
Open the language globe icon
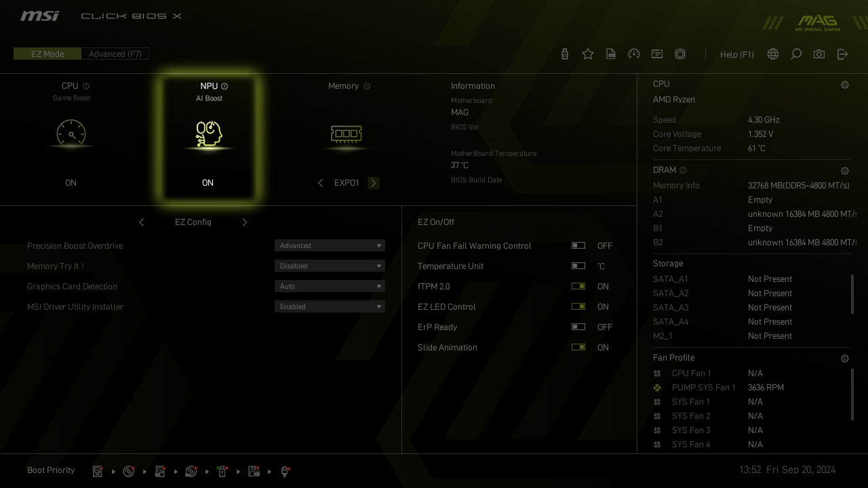(773, 54)
